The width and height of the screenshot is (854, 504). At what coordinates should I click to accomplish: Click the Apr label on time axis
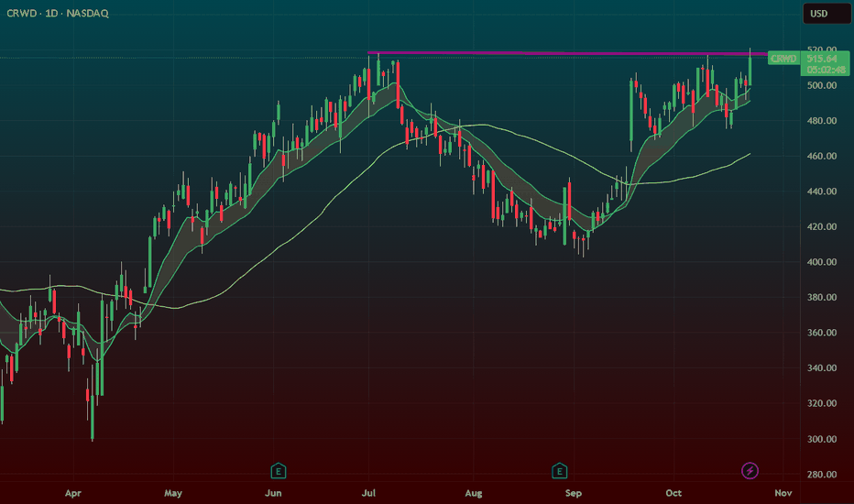pos(73,493)
